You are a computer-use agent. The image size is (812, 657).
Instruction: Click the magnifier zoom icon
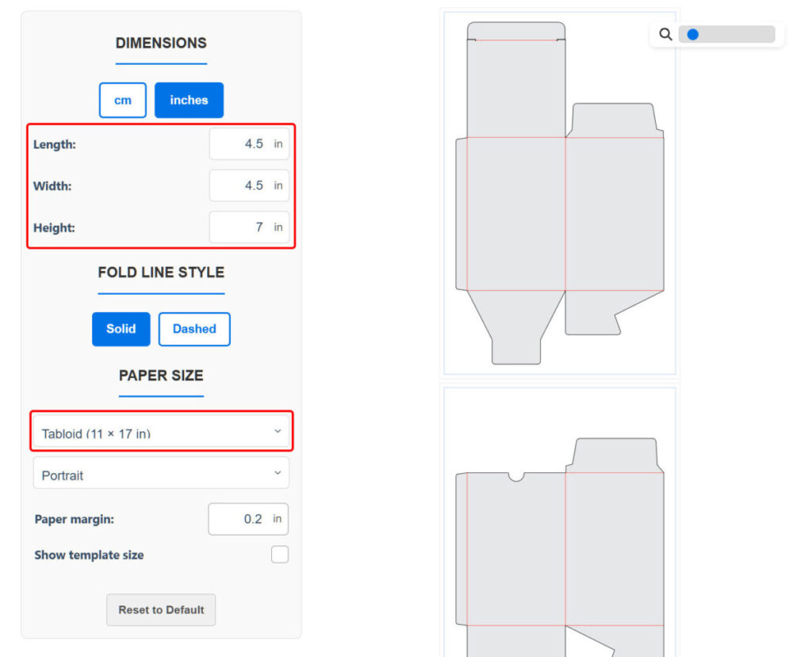(x=665, y=34)
